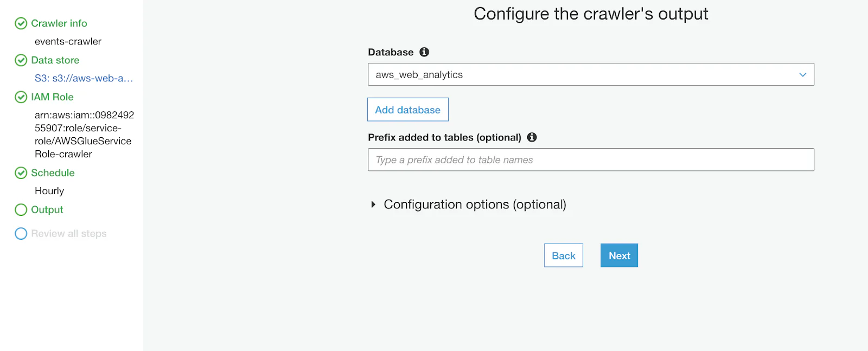868x351 pixels.
Task: Click the Add database button
Action: pos(408,110)
